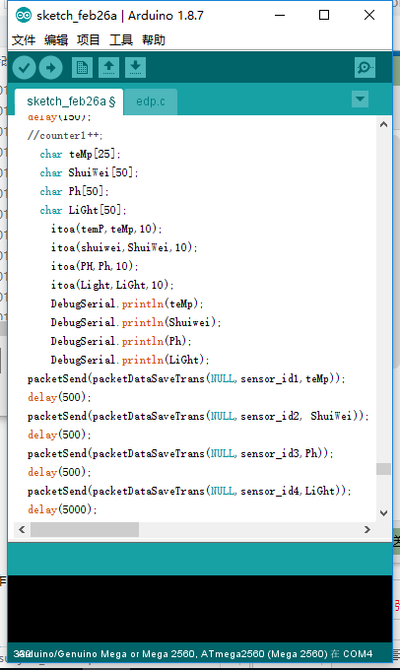Open the 工具 menu
The height and width of the screenshot is (670, 400).
coord(121,40)
